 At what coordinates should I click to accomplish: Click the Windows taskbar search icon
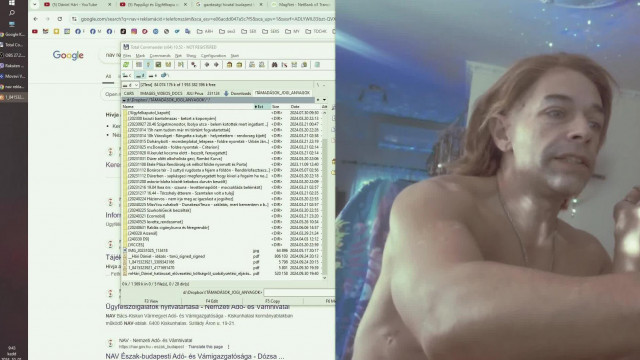pos(12,13)
